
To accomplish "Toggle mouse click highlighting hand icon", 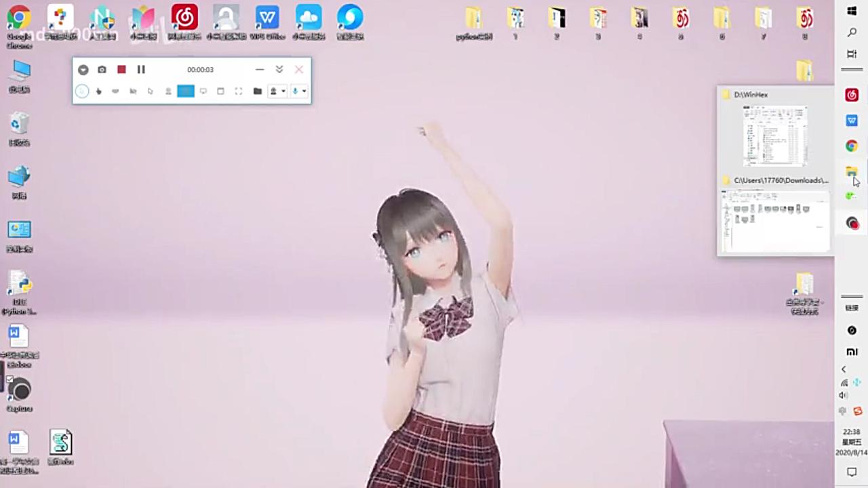I will [99, 91].
